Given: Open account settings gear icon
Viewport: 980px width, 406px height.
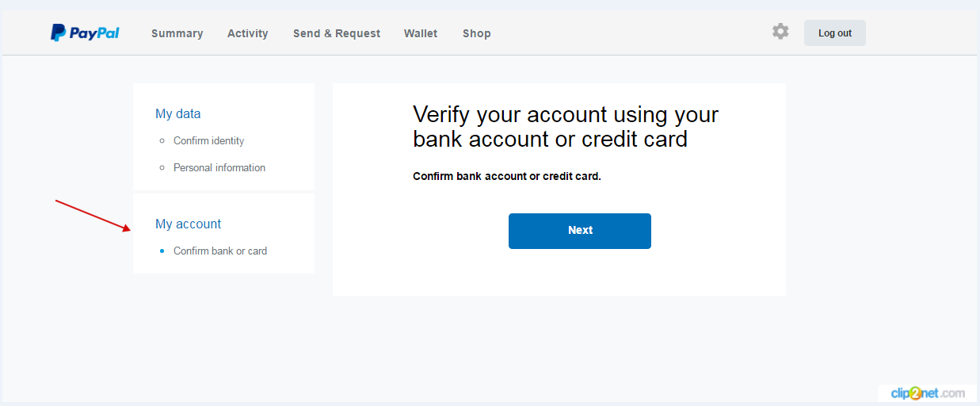Looking at the screenshot, I should (x=780, y=32).
